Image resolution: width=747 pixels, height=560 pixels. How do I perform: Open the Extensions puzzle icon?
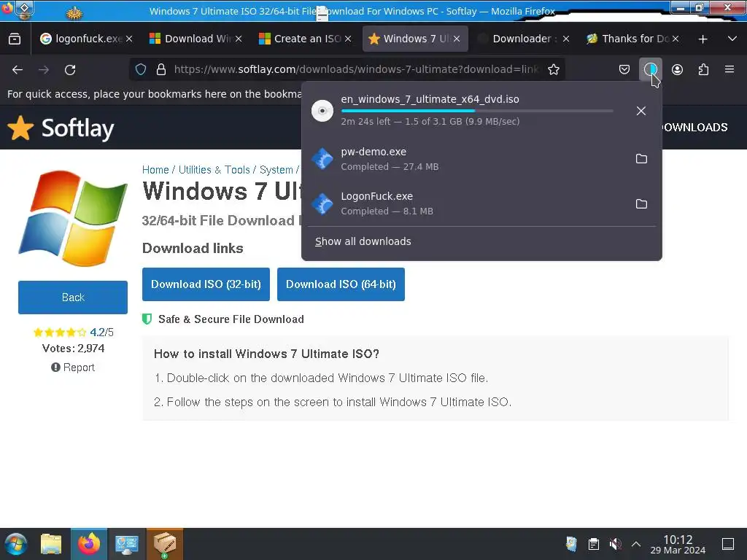tap(703, 69)
